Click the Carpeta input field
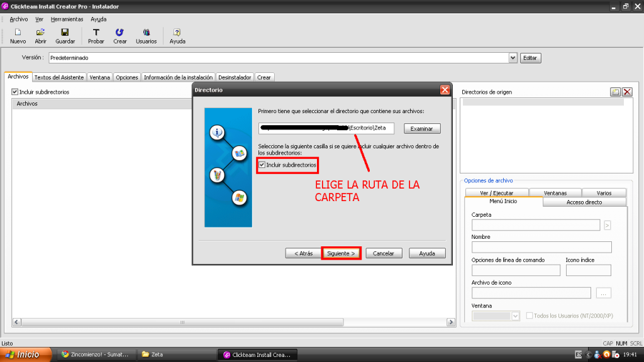 tap(536, 225)
